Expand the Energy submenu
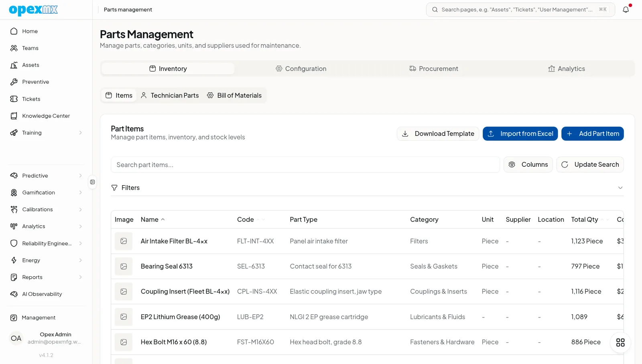The width and height of the screenshot is (642, 364). point(81,260)
